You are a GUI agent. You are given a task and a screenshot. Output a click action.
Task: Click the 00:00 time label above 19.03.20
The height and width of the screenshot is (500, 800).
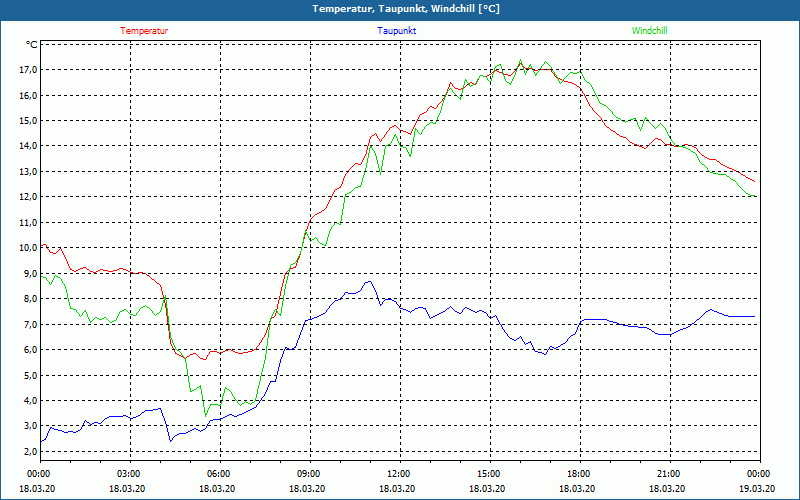(760, 474)
